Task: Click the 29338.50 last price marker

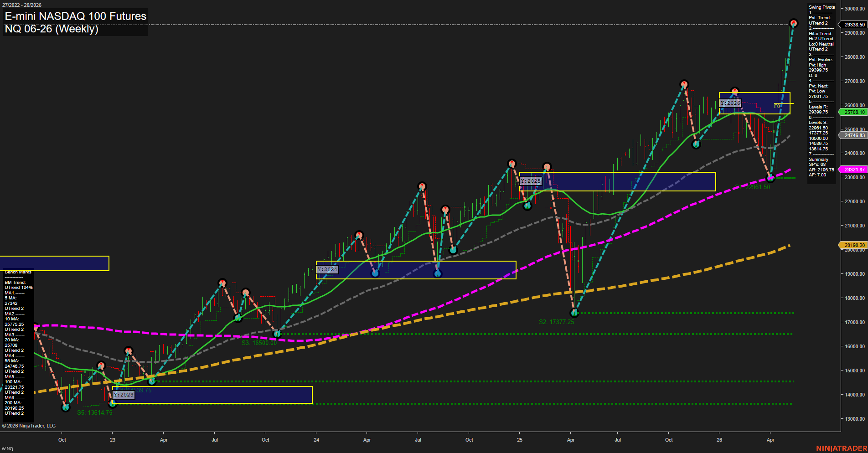Action: click(853, 25)
